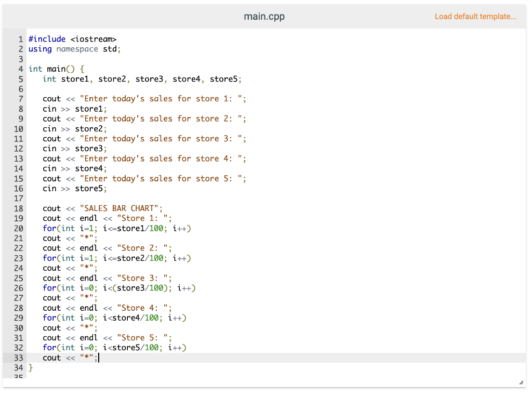This screenshot has width=532, height=397.
Task: Click the '#include <iostream>' line
Action: 73,39
